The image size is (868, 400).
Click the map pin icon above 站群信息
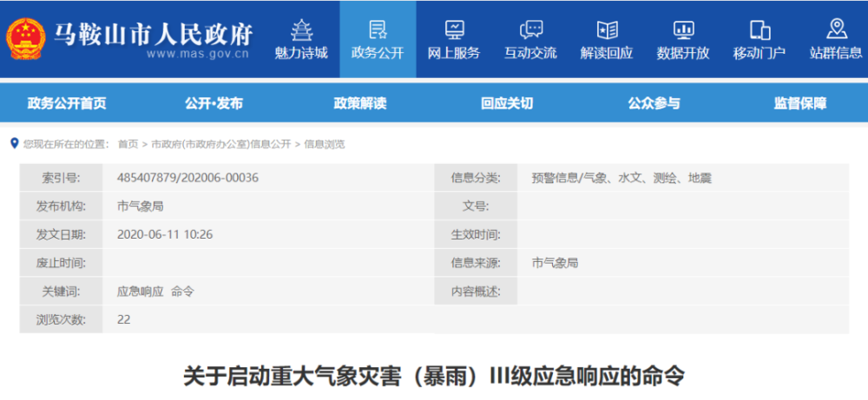tap(836, 29)
